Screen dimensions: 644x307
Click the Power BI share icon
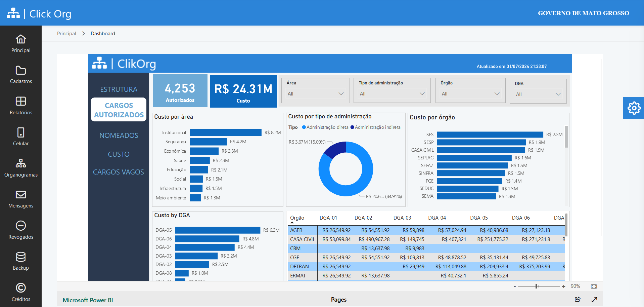[578, 299]
